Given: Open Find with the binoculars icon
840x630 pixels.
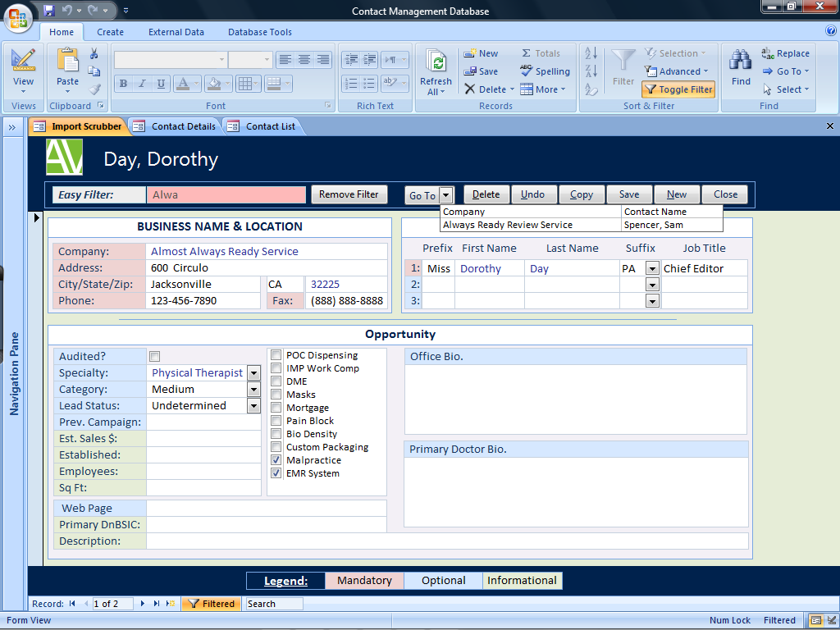Looking at the screenshot, I should point(741,61).
